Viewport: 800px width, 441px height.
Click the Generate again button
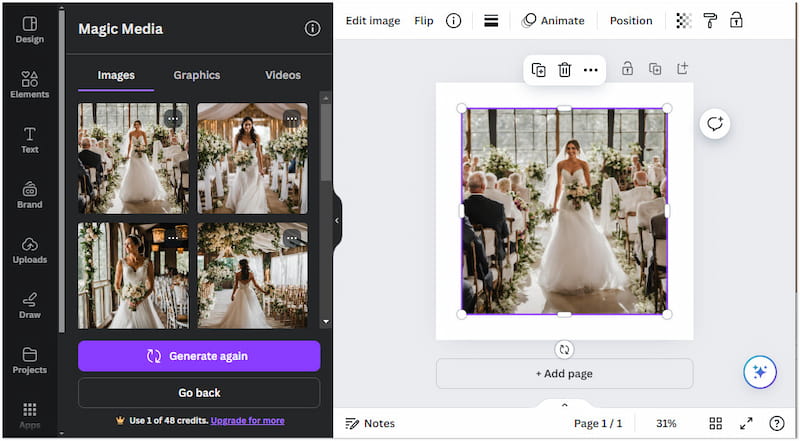(199, 356)
